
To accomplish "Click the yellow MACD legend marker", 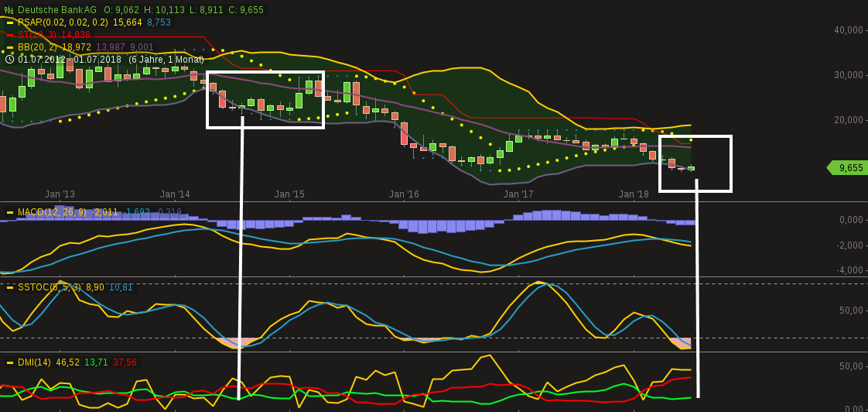I will (9, 212).
